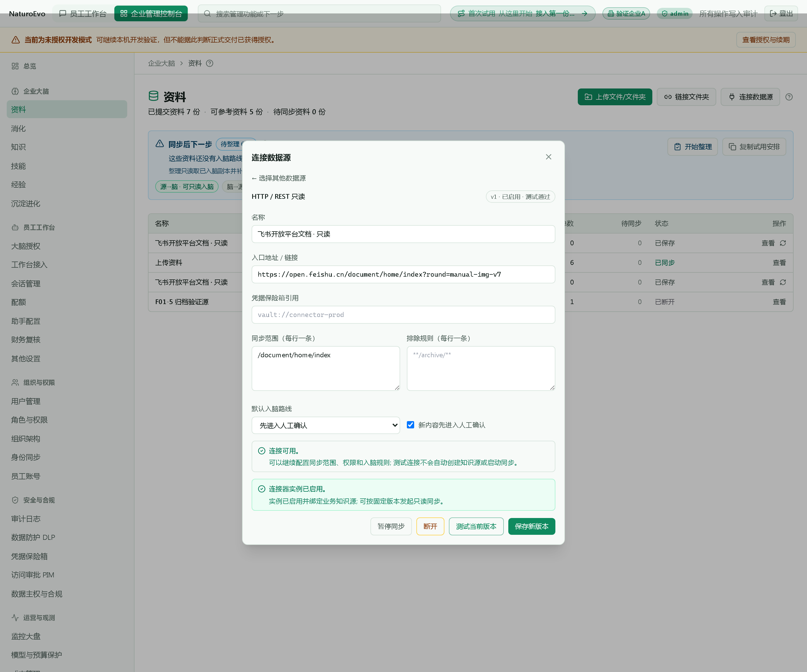Click the database icon beside 资料 heading
Image resolution: width=807 pixels, height=672 pixels.
[x=153, y=96]
